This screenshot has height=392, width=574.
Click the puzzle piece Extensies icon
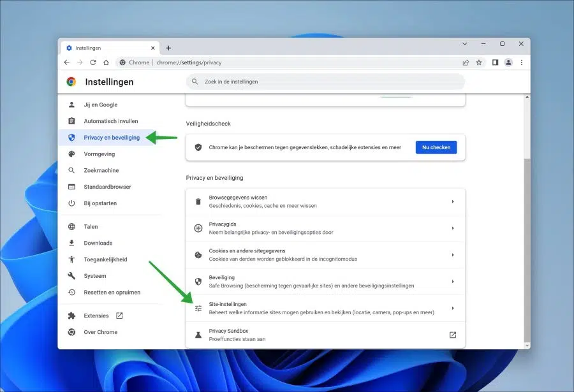pyautogui.click(x=71, y=316)
